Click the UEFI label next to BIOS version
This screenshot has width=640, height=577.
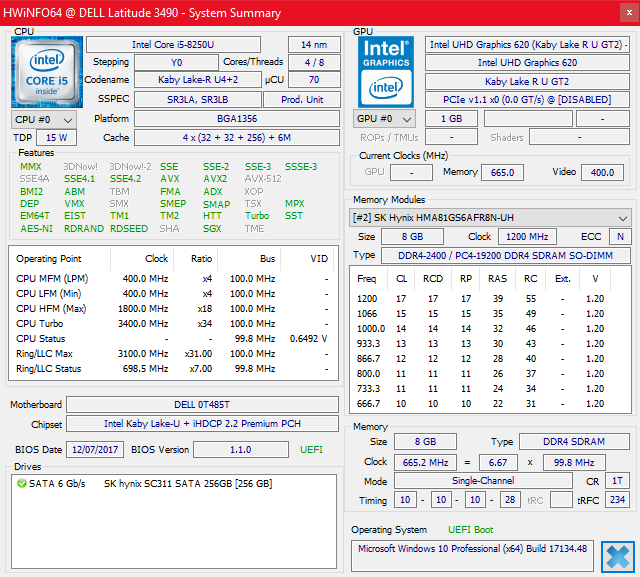pos(312,450)
